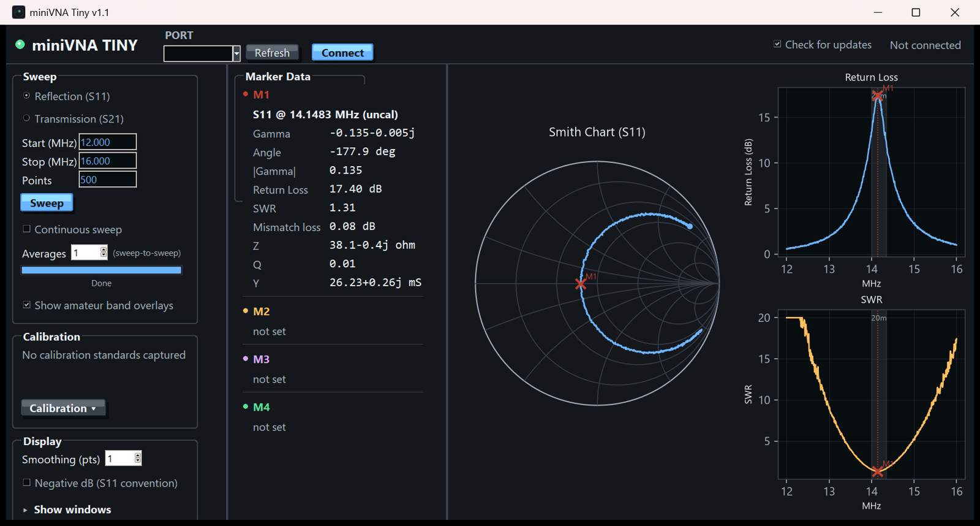Enable Negative dB (S11 convention)
This screenshot has height=526, width=980.
pyautogui.click(x=27, y=482)
